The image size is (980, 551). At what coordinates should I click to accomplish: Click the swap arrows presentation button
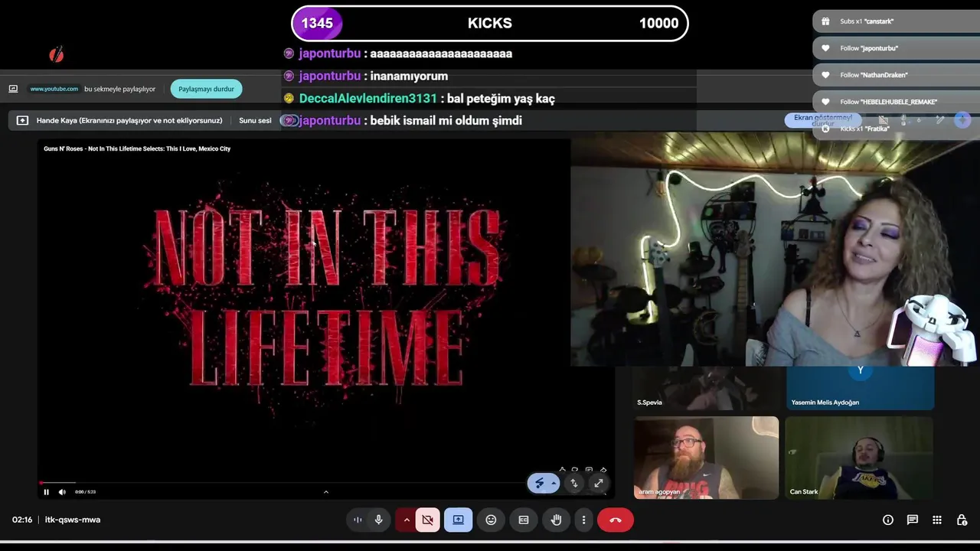coord(574,483)
